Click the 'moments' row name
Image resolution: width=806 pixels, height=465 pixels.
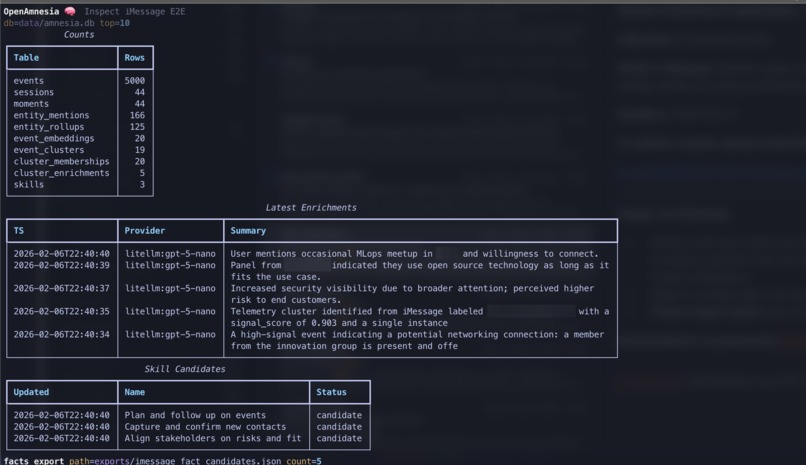pyautogui.click(x=31, y=104)
